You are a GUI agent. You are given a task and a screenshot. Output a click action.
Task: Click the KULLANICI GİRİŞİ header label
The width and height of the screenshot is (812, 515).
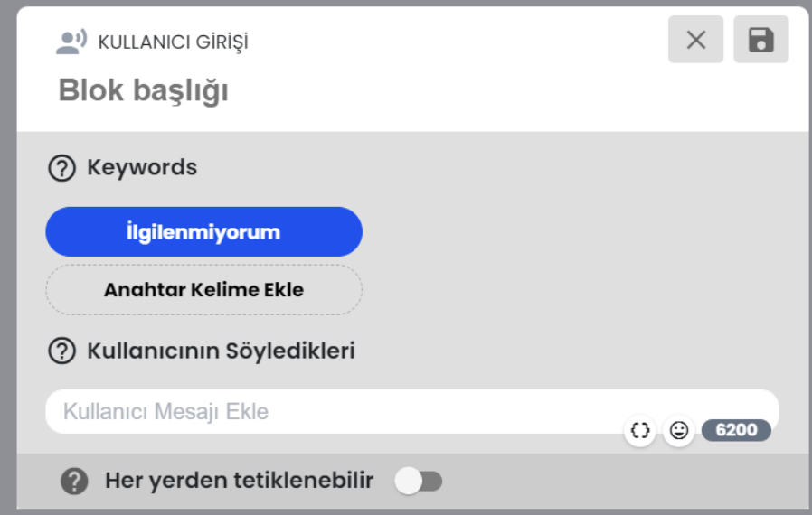[x=173, y=42]
